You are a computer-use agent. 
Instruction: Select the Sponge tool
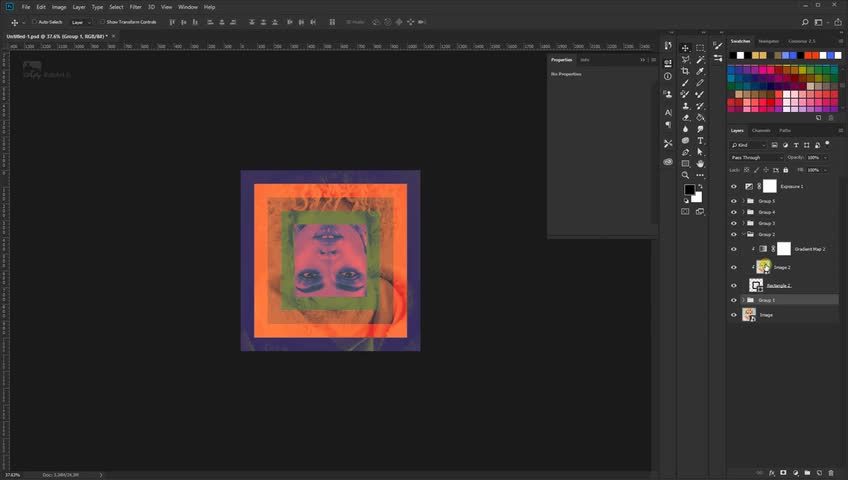[685, 141]
